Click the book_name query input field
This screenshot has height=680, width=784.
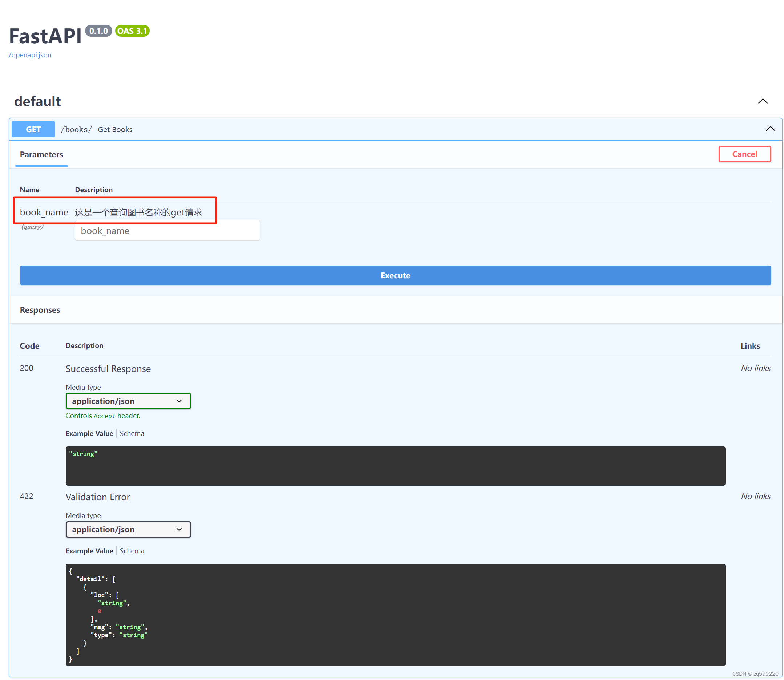click(167, 230)
